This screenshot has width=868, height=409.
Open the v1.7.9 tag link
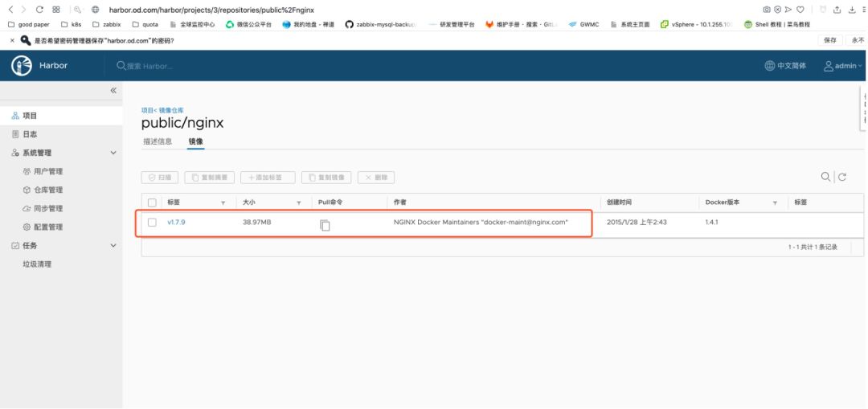[x=175, y=223]
